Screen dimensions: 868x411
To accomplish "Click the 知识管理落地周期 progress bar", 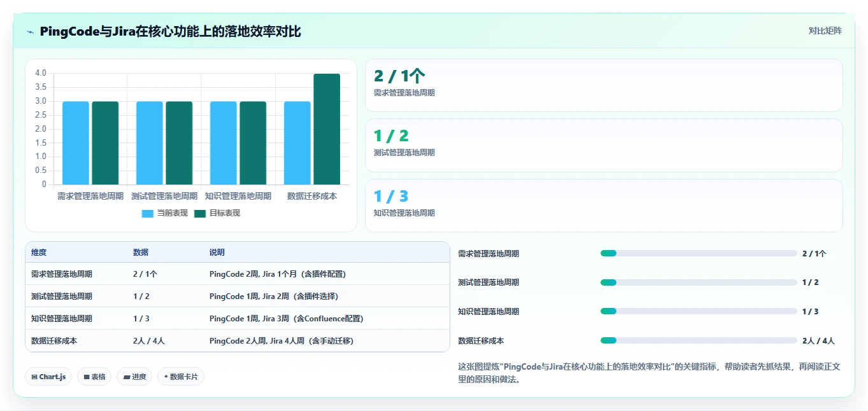I will point(699,311).
